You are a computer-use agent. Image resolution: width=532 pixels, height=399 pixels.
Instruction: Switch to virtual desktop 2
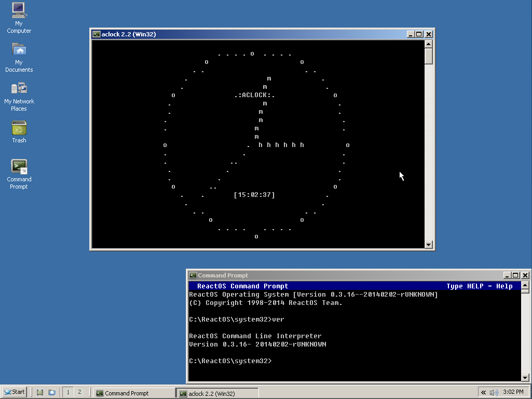coord(79,392)
